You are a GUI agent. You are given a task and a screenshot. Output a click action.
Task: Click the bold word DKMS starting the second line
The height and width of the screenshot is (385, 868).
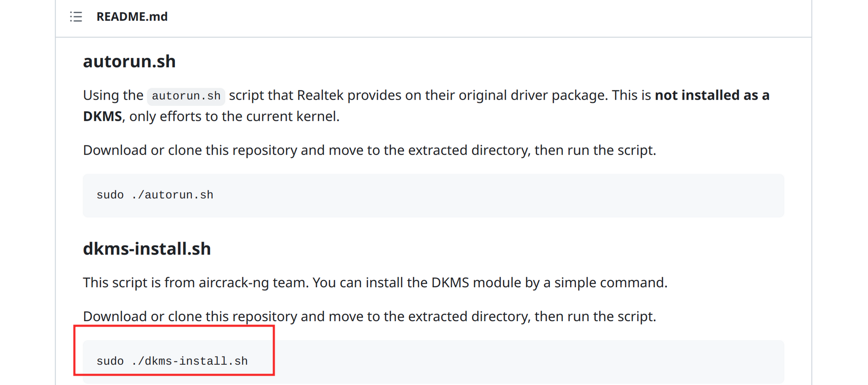102,117
